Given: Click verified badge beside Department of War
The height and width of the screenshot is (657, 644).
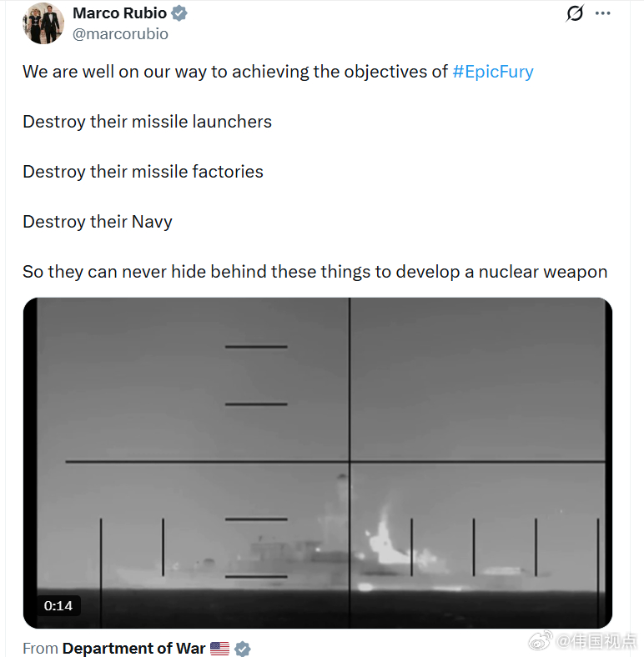Looking at the screenshot, I should point(243,648).
